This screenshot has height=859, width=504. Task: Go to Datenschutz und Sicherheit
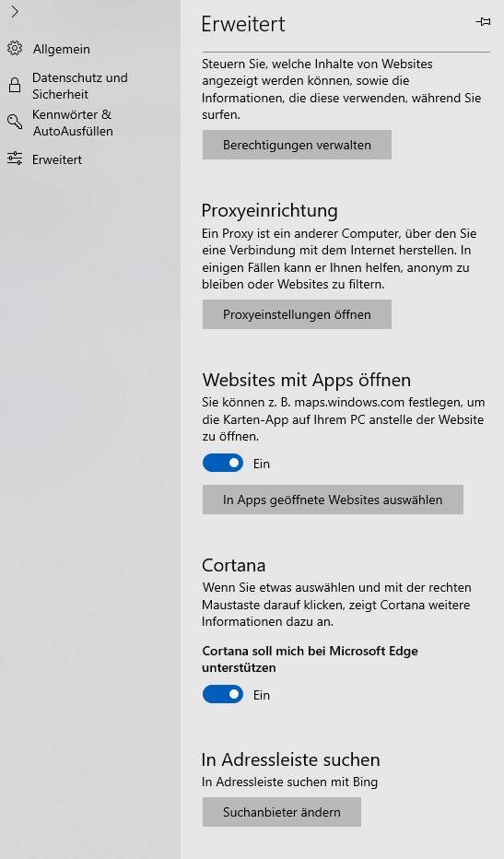80,86
